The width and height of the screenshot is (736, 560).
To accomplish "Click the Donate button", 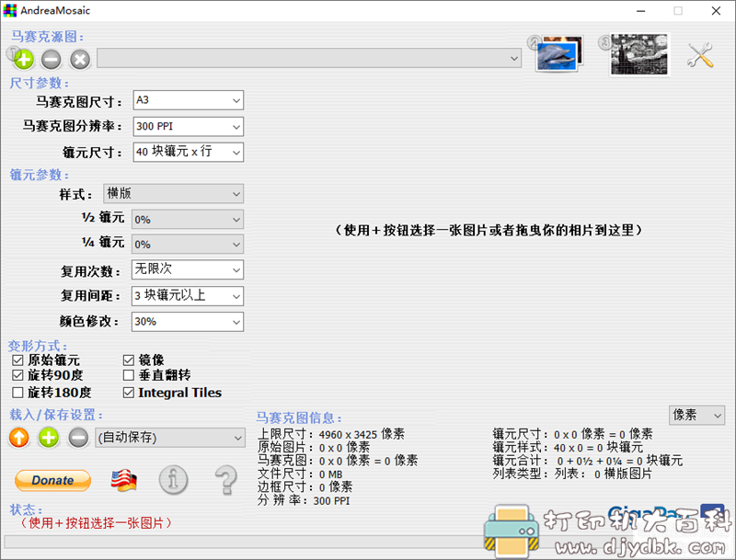I will pos(52,480).
